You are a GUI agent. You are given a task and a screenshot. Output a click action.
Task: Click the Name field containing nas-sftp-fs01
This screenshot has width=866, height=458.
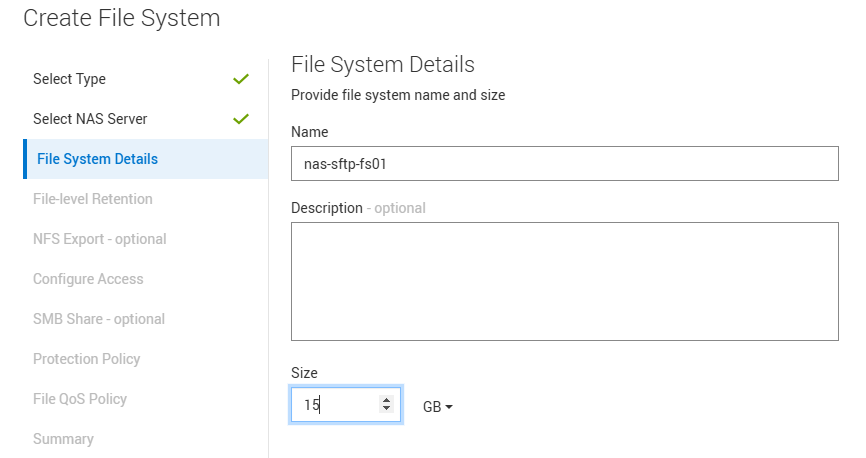[564, 164]
